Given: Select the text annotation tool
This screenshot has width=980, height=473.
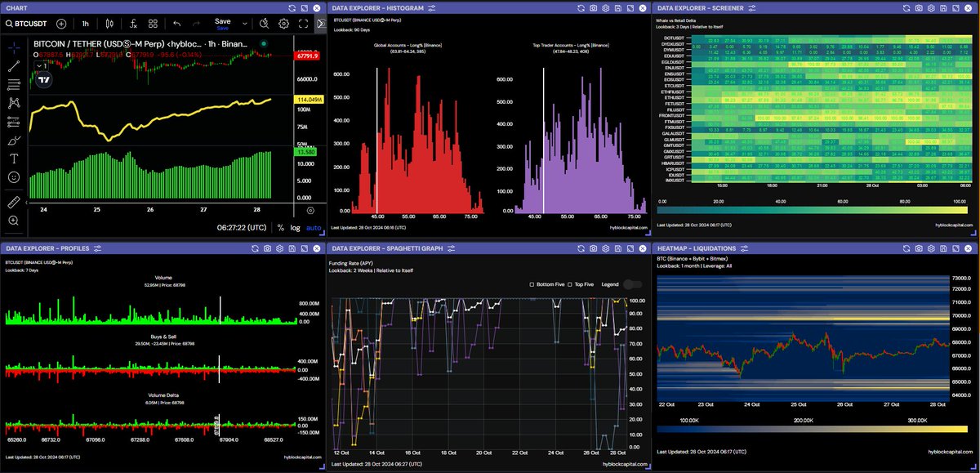Looking at the screenshot, I should pyautogui.click(x=14, y=158).
